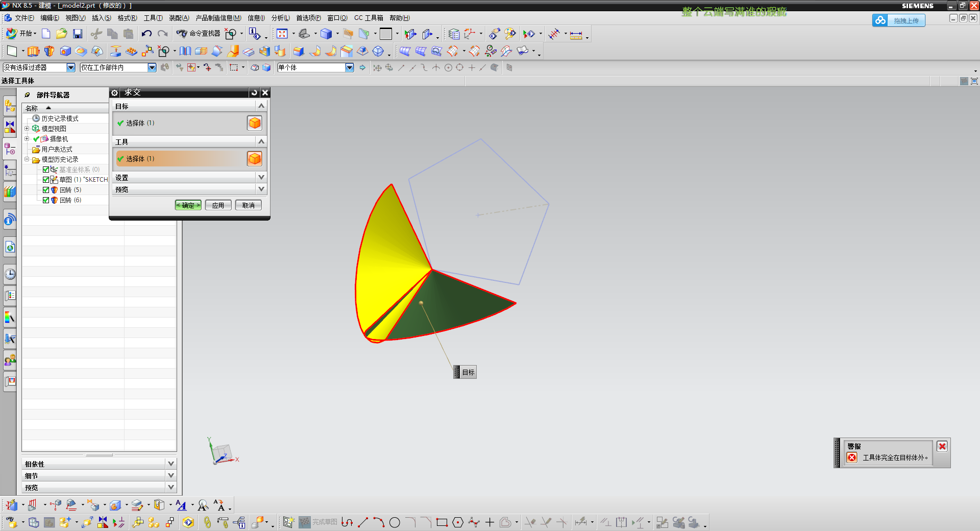This screenshot has height=531, width=980.
Task: Click the Polygon sketch tool
Action: 458,522
